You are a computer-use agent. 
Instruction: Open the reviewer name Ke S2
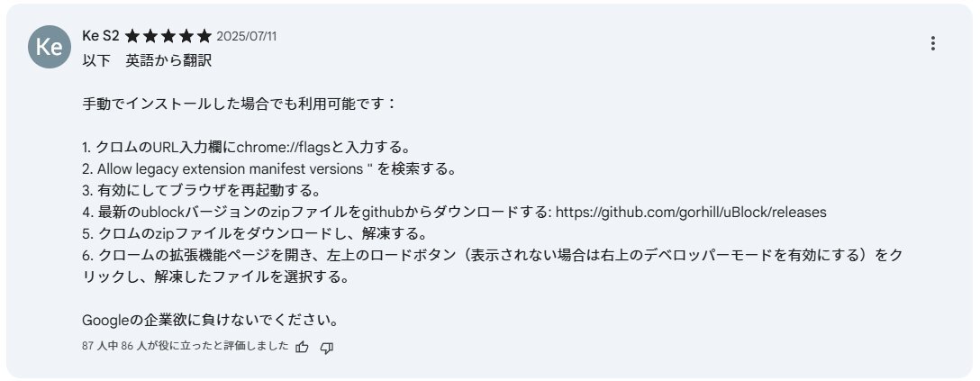[x=101, y=36]
